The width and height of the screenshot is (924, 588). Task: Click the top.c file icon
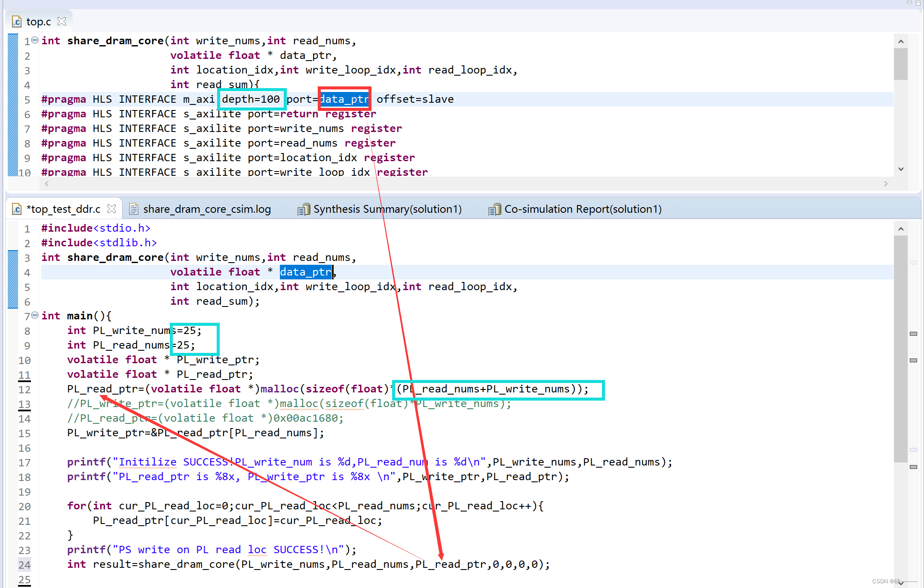(x=17, y=21)
